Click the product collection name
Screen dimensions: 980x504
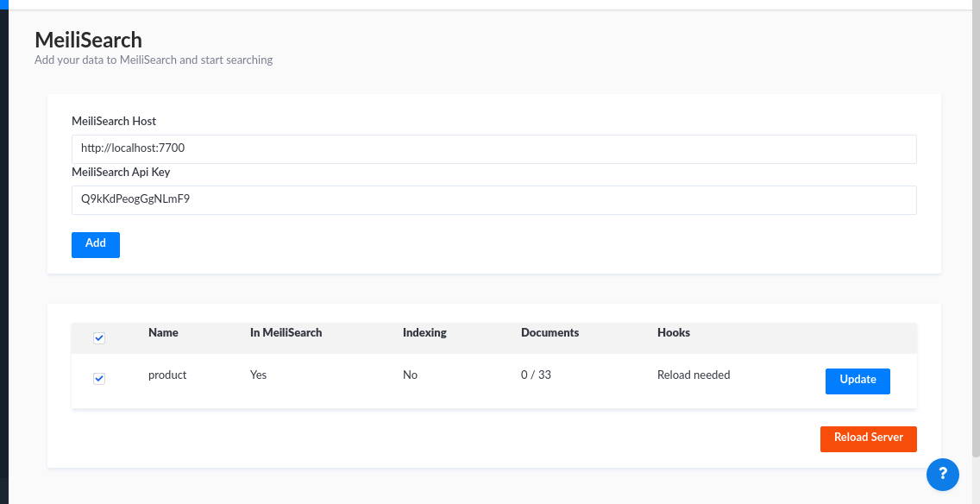click(x=167, y=375)
